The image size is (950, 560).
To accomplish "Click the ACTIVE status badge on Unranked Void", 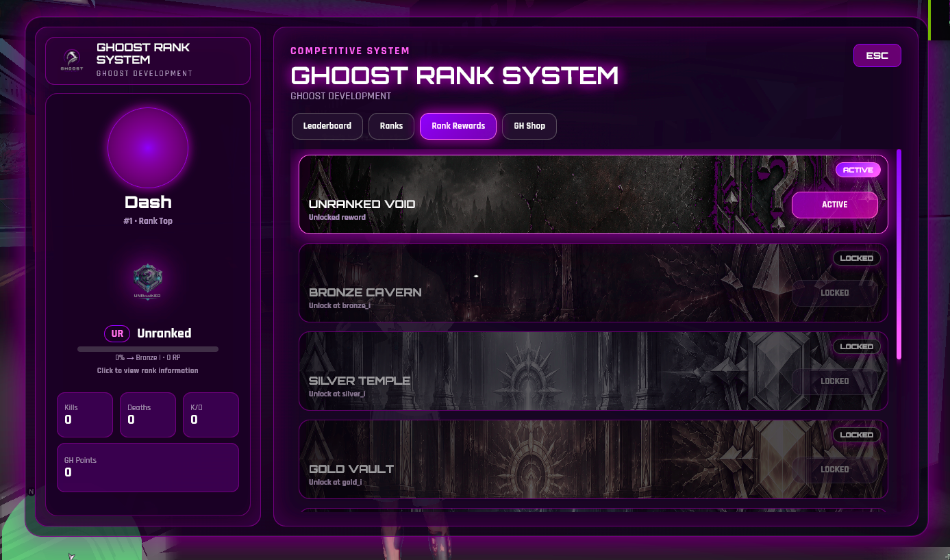I will pos(858,170).
